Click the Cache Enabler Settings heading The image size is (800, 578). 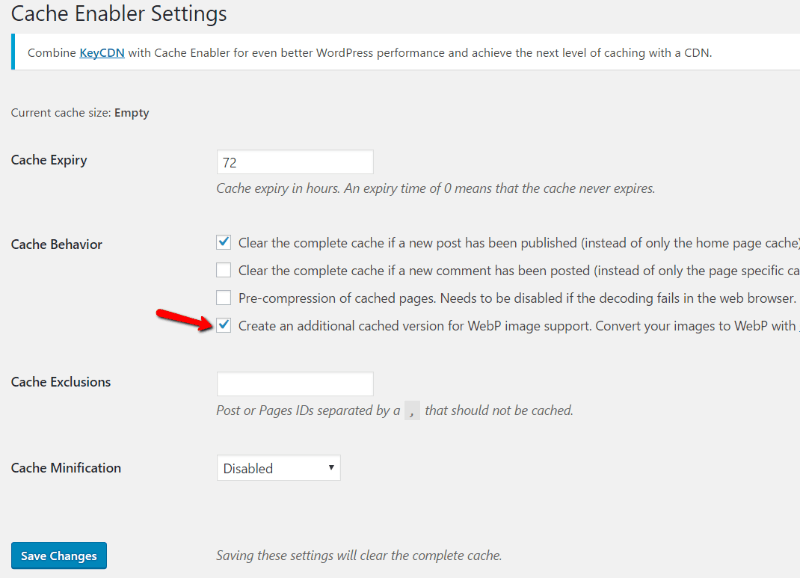[x=119, y=14]
